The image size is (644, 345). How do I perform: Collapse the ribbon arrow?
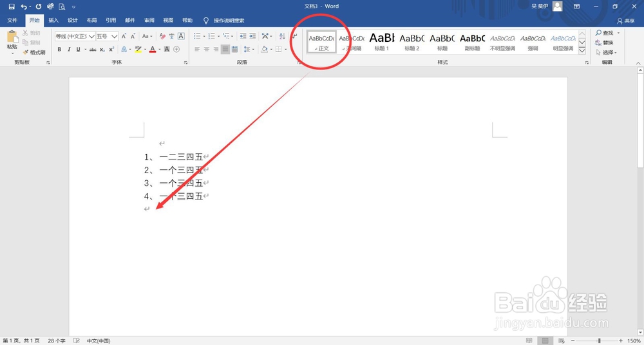pyautogui.click(x=638, y=63)
